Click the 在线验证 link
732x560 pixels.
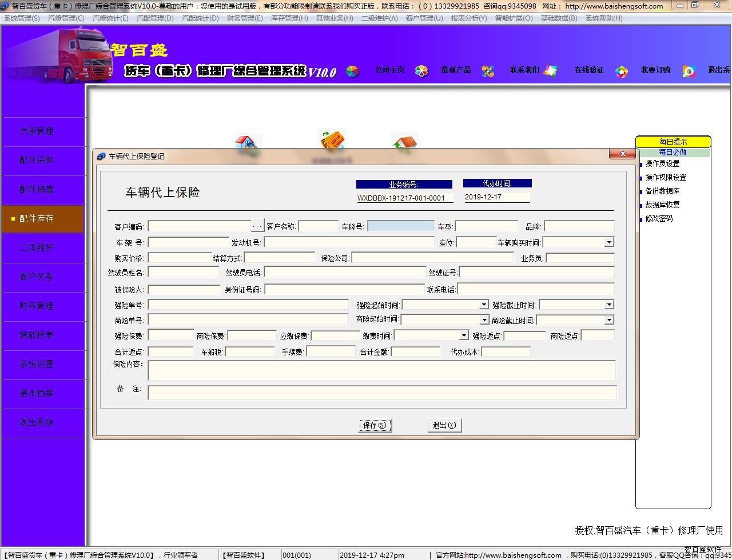589,70
